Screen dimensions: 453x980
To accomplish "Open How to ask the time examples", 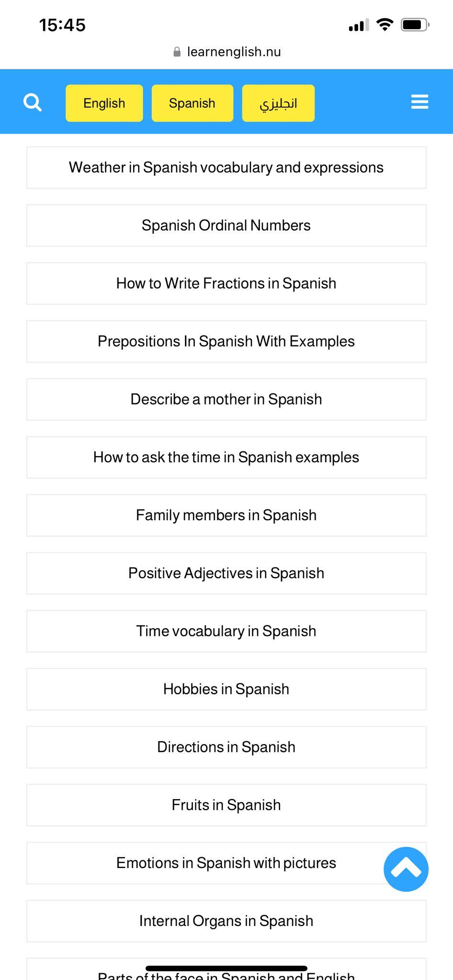I will point(226,457).
